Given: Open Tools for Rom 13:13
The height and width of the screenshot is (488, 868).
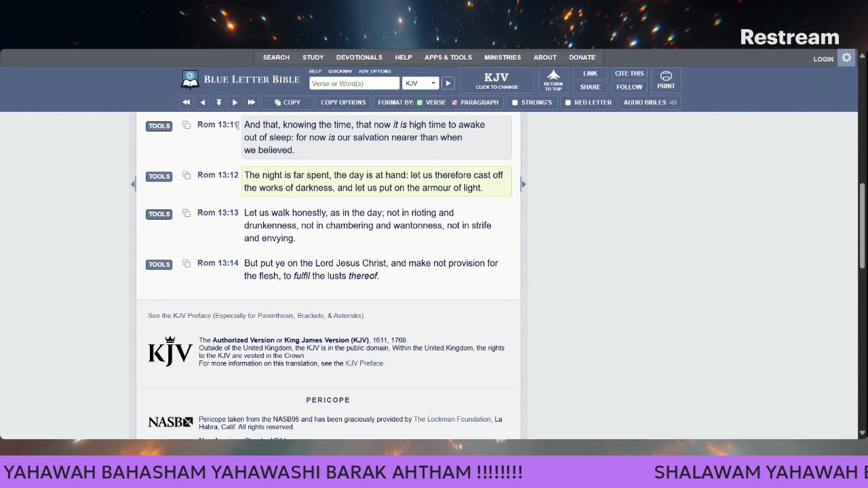Looking at the screenshot, I should (159, 214).
